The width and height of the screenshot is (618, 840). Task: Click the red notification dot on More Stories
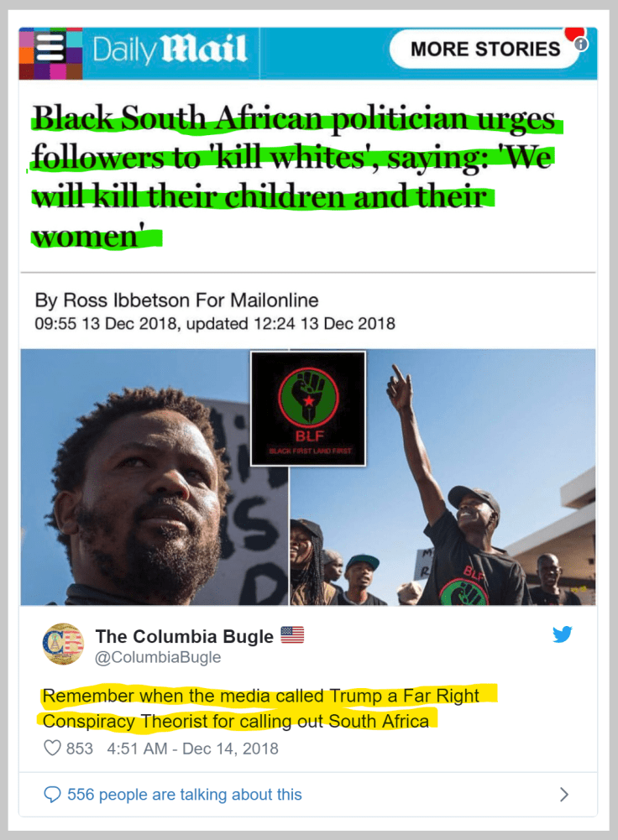click(x=573, y=33)
